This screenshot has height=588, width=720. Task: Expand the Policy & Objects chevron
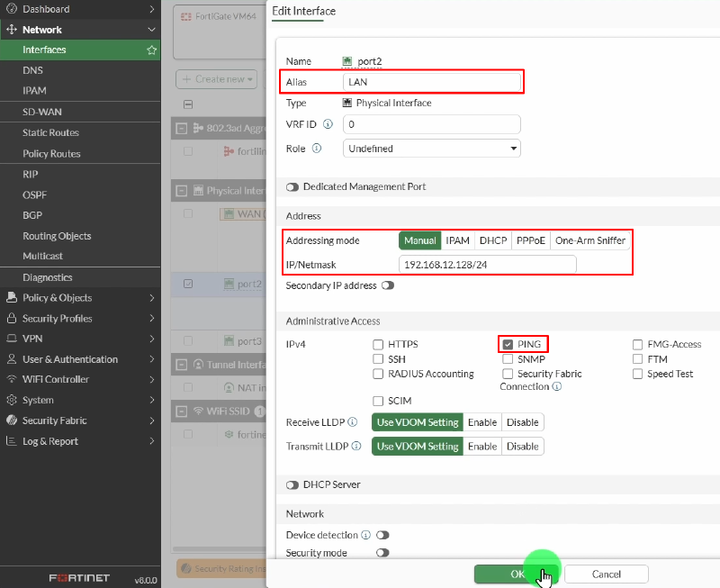click(151, 297)
